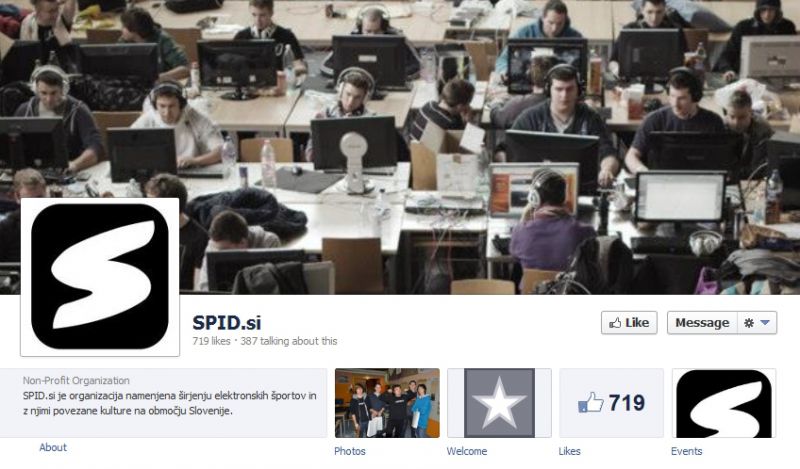Select the Likes label link
The image size is (800, 469).
tap(569, 451)
